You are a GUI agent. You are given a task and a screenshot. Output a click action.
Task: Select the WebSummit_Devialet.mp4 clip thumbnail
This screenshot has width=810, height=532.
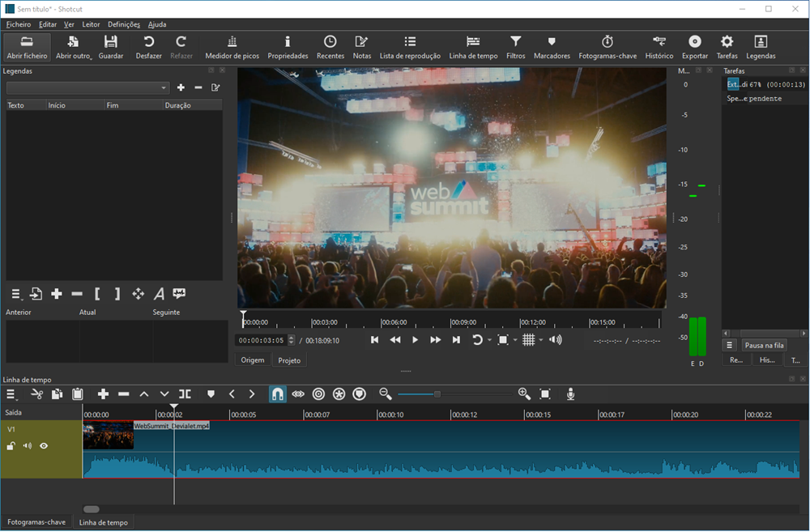(x=109, y=435)
